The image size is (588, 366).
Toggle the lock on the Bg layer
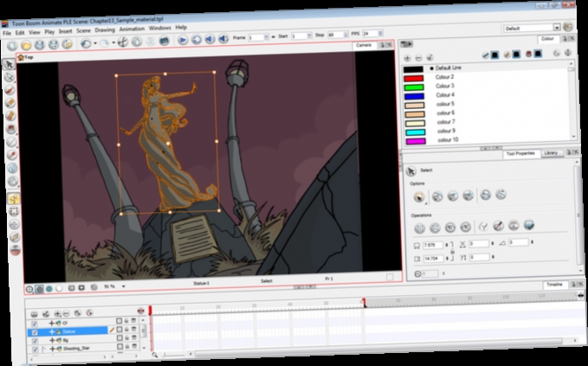point(126,338)
